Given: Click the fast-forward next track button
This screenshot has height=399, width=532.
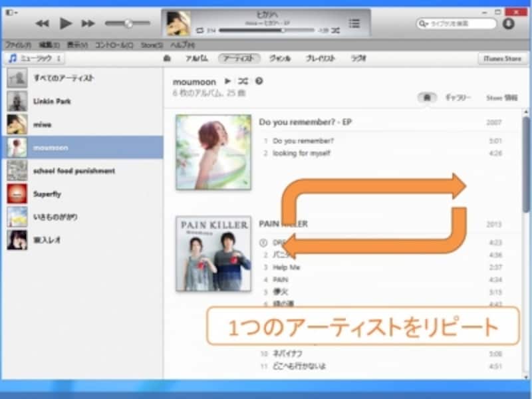Looking at the screenshot, I should [x=88, y=23].
